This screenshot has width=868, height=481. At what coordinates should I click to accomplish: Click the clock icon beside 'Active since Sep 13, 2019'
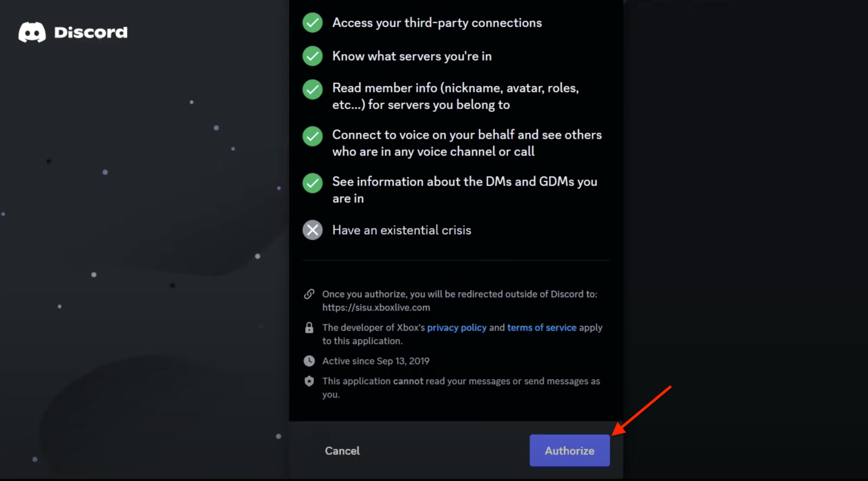pyautogui.click(x=309, y=360)
